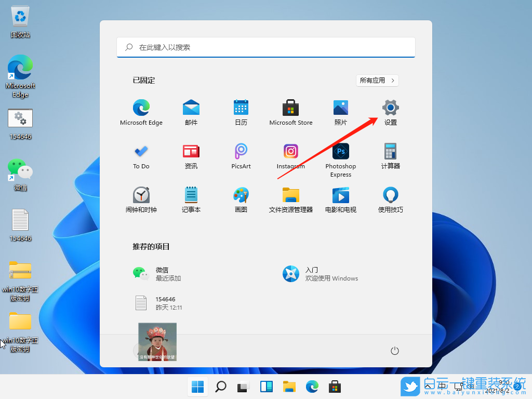Start the PicsArt app
The width and height of the screenshot is (532, 399).
pyautogui.click(x=241, y=156)
